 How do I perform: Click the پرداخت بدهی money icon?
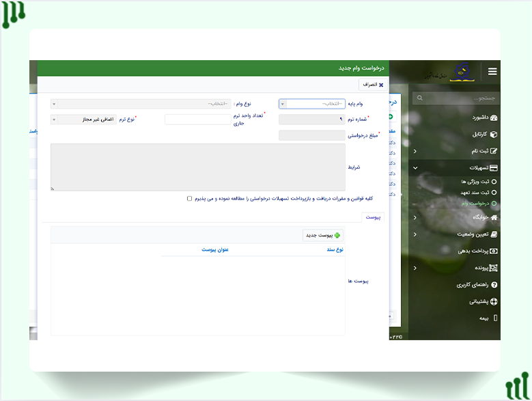[494, 251]
